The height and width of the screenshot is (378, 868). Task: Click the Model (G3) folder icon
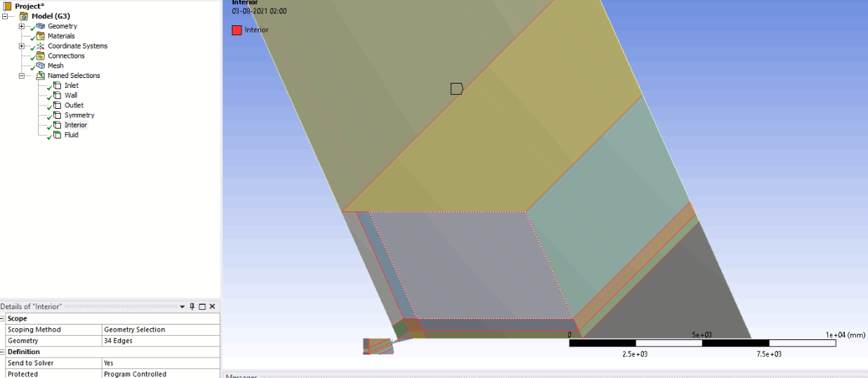(x=24, y=16)
